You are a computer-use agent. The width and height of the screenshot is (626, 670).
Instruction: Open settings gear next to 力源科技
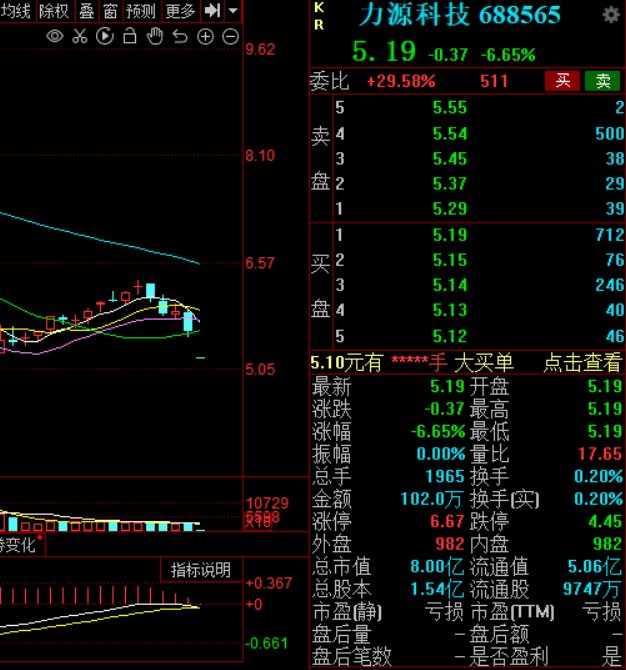[611, 15]
